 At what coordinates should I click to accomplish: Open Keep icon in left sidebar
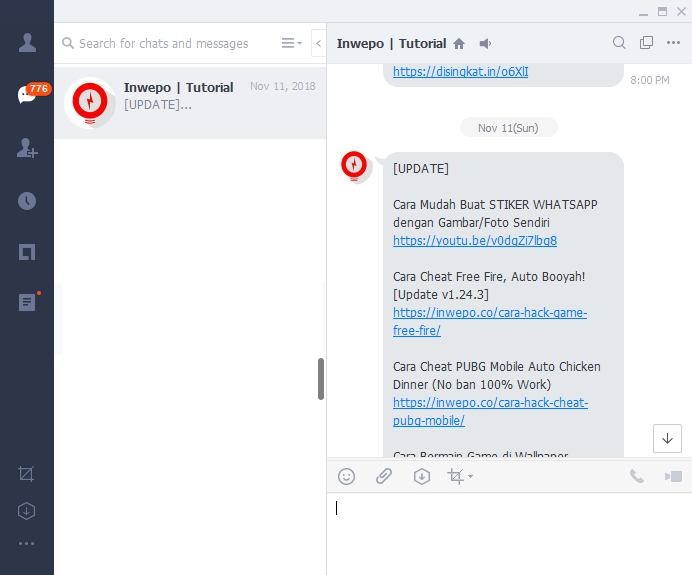click(27, 252)
